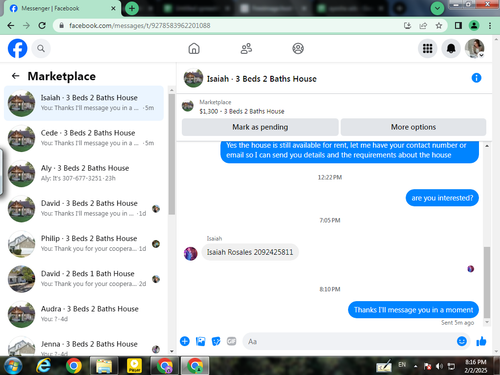This screenshot has width=500, height=375.
Task: Click the chat scroll up arrow
Action: tap(487, 146)
